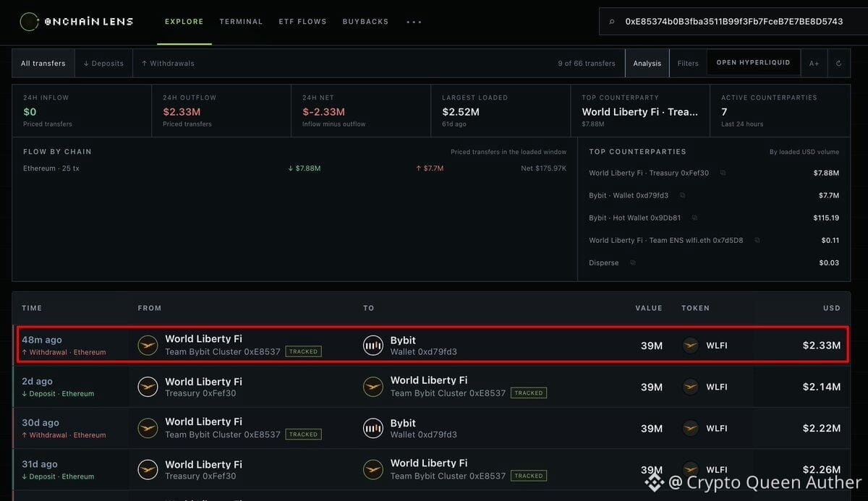Increase text size with A+ button
This screenshot has width=868, height=501.
[814, 64]
